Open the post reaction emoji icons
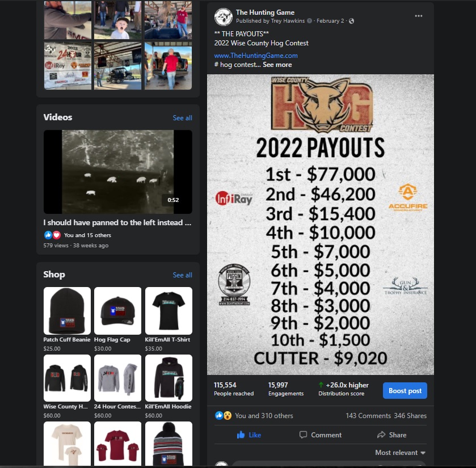This screenshot has height=468, width=476. click(223, 415)
